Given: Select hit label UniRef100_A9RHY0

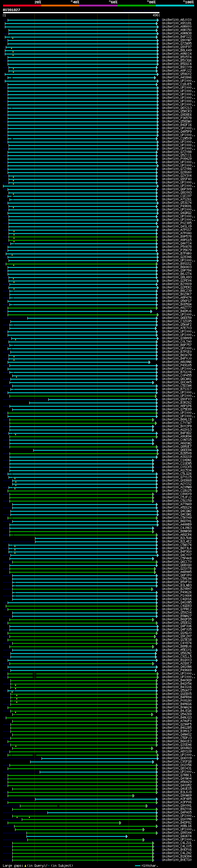Looking at the screenshot, I should (176, 26).
